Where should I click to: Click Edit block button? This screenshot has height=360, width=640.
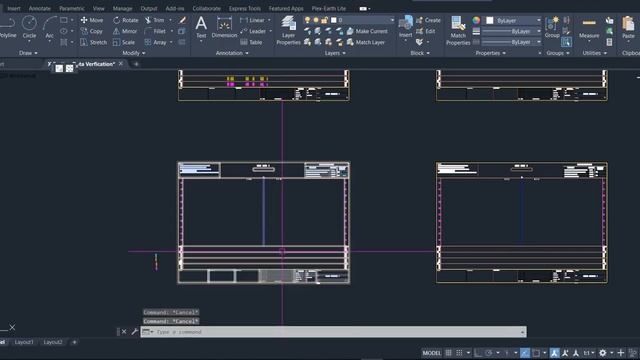coord(426,31)
